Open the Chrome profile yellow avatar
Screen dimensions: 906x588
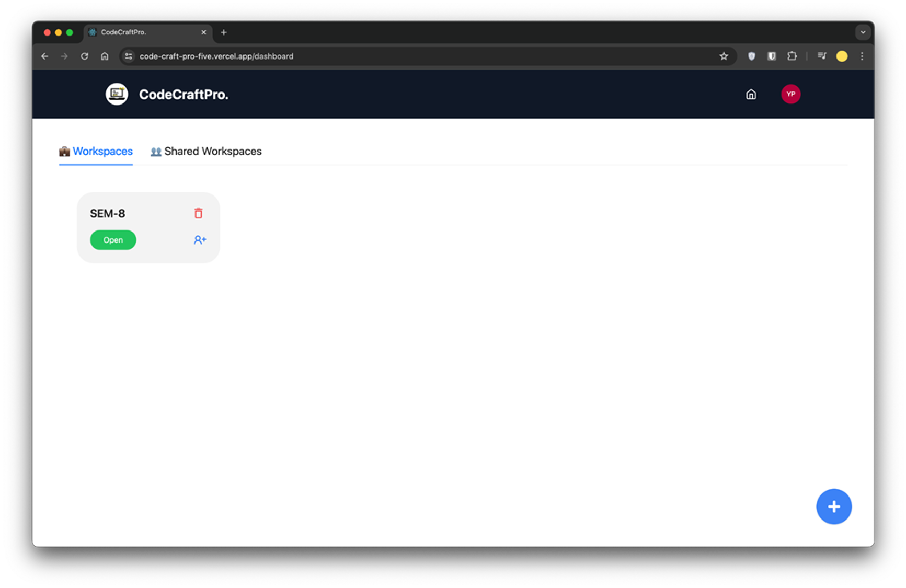tap(842, 56)
